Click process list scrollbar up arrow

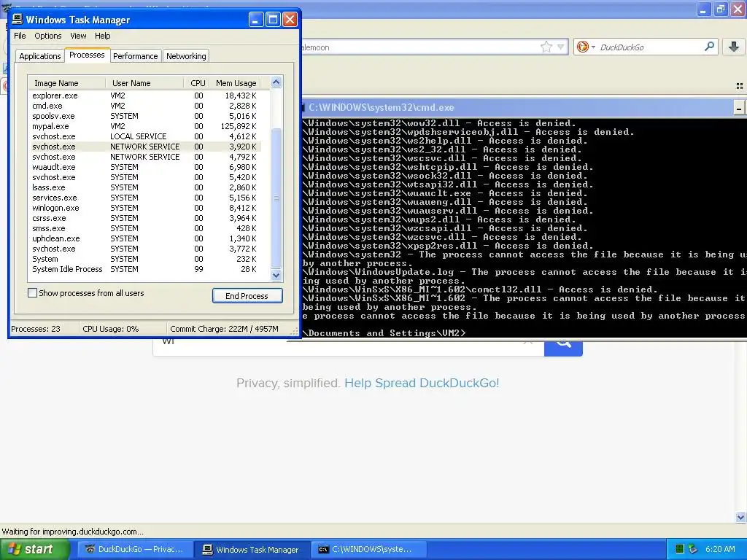(x=276, y=82)
